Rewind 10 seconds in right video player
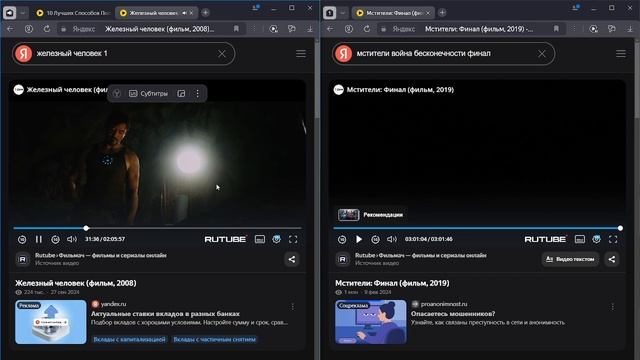The width and height of the screenshot is (640, 360). click(x=342, y=239)
